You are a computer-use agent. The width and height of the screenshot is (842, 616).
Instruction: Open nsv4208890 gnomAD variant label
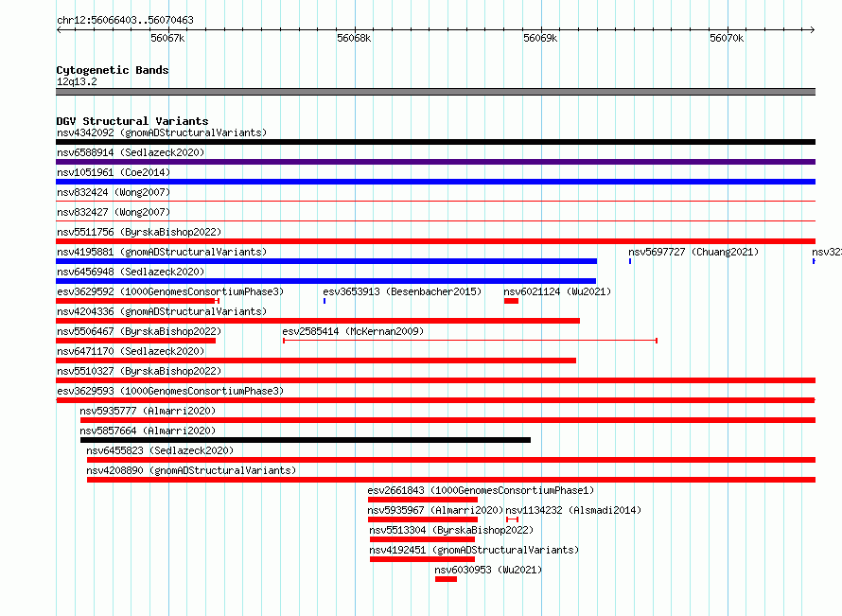(x=191, y=470)
